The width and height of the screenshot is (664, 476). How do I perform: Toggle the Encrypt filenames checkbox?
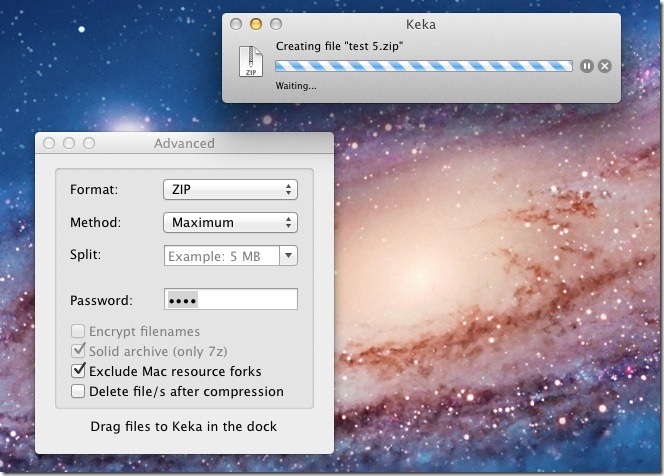[78, 331]
